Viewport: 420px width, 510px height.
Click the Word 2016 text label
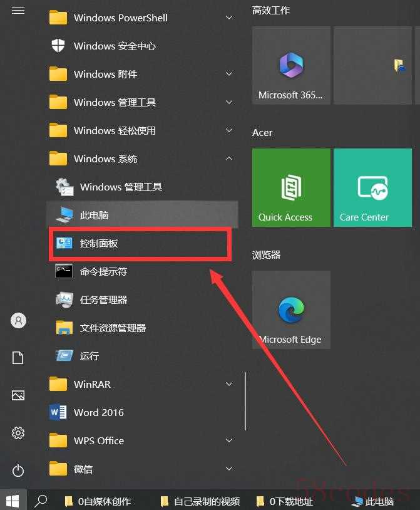99,412
